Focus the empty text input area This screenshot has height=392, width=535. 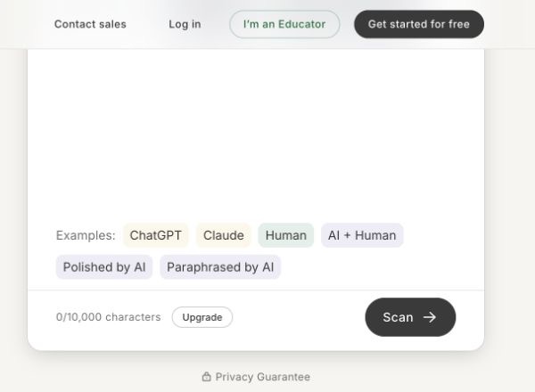[256, 135]
